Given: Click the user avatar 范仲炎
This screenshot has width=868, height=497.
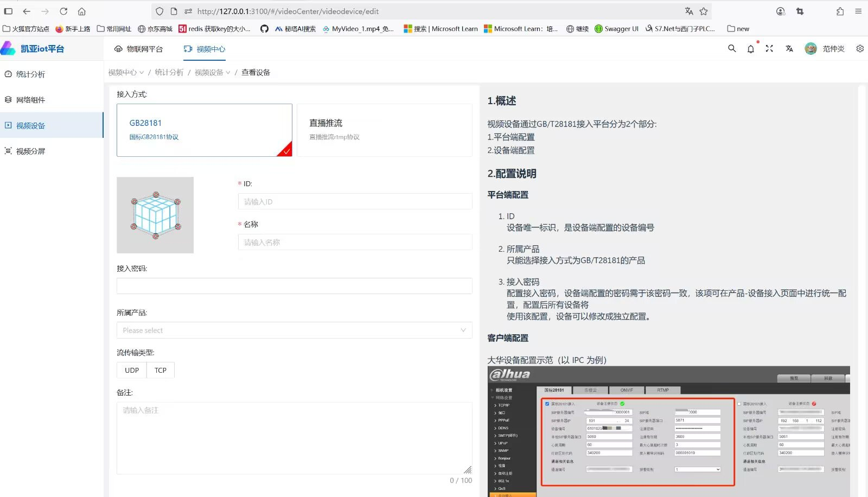Looking at the screenshot, I should [810, 49].
